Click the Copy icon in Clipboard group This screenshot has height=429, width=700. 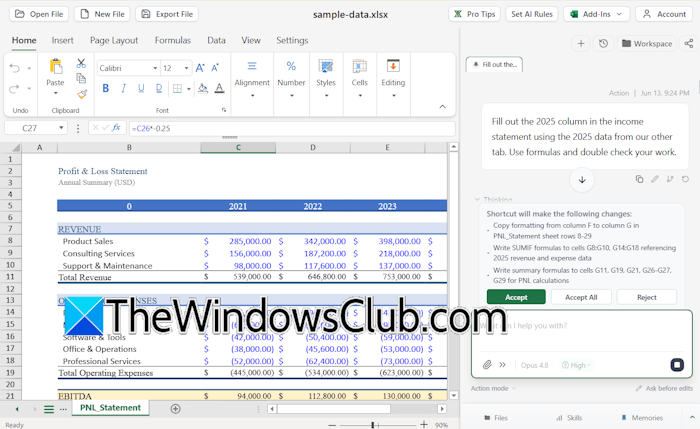click(x=81, y=79)
